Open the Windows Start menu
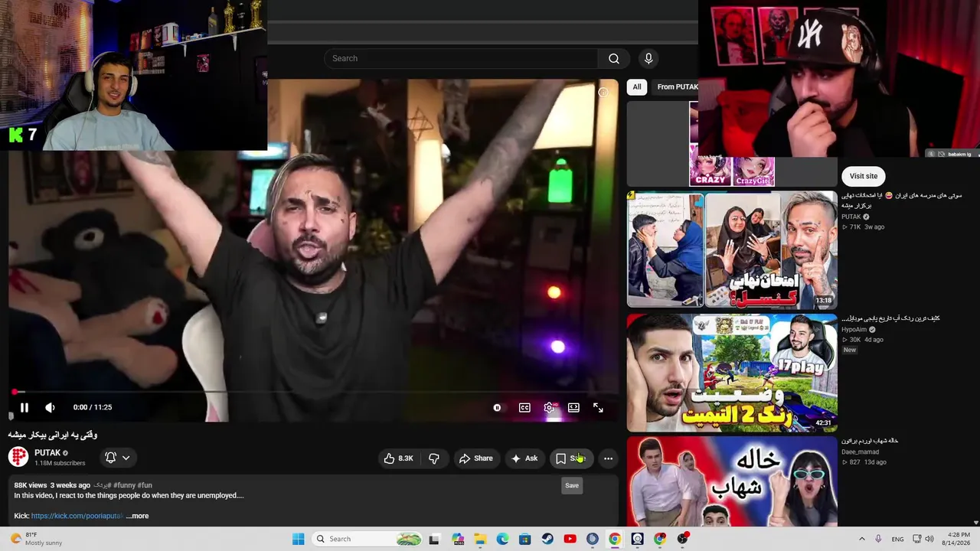The width and height of the screenshot is (980, 551). tap(298, 539)
